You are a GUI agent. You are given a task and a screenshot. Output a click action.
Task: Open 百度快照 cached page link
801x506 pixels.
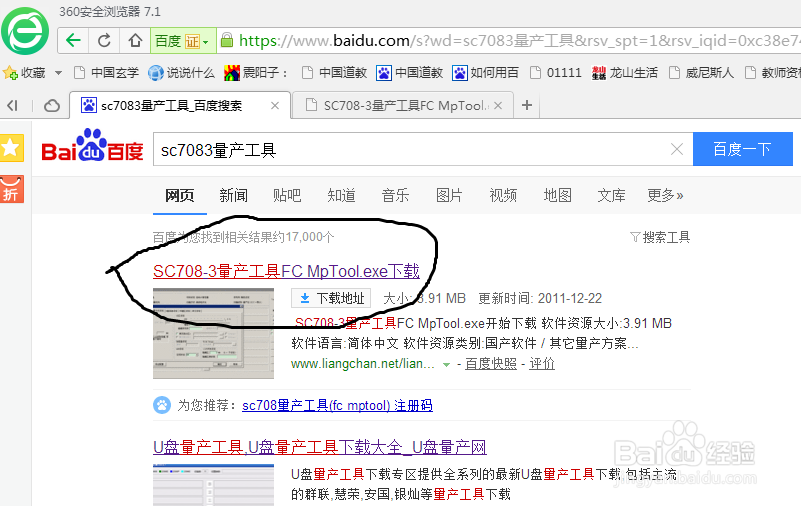click(491, 364)
